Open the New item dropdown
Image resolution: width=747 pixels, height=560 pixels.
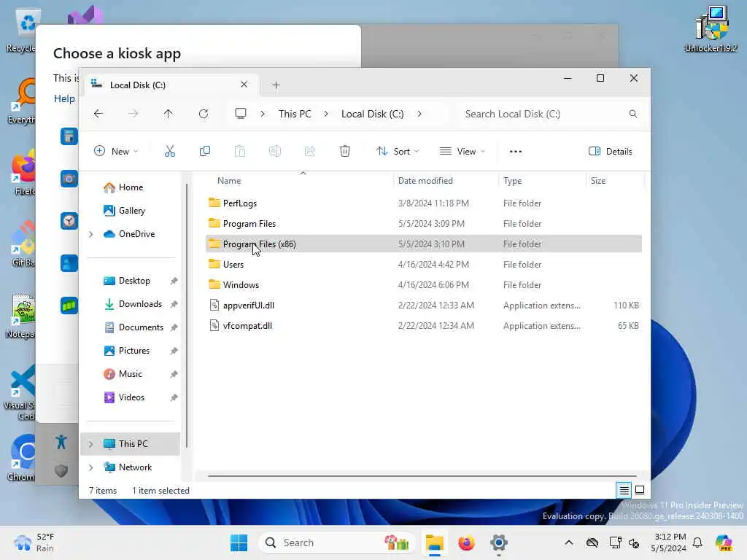116,152
